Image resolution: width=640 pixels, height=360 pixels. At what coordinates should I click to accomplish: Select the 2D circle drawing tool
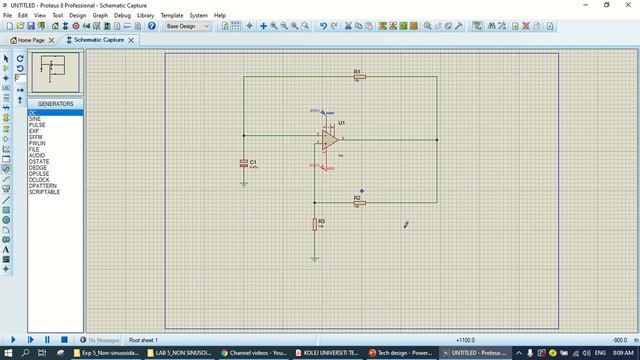coord(6,220)
